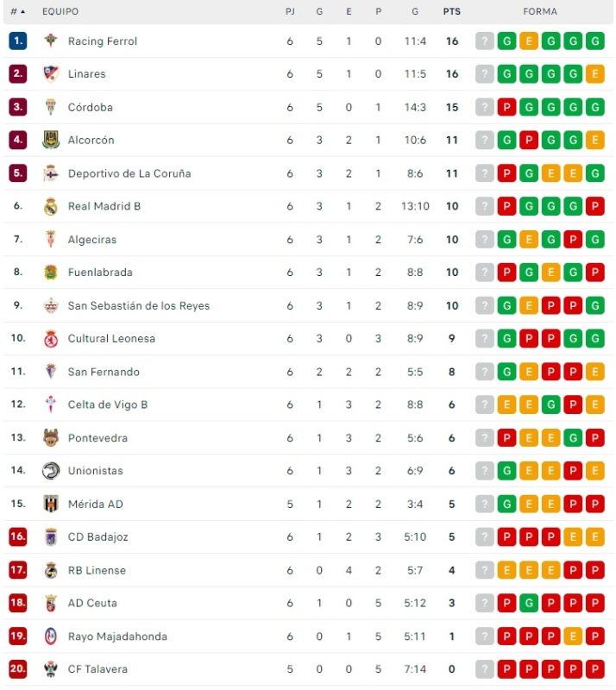This screenshot has width=616, height=690.
Task: Click Linares' gray question mark form badge
Action: 485,74
